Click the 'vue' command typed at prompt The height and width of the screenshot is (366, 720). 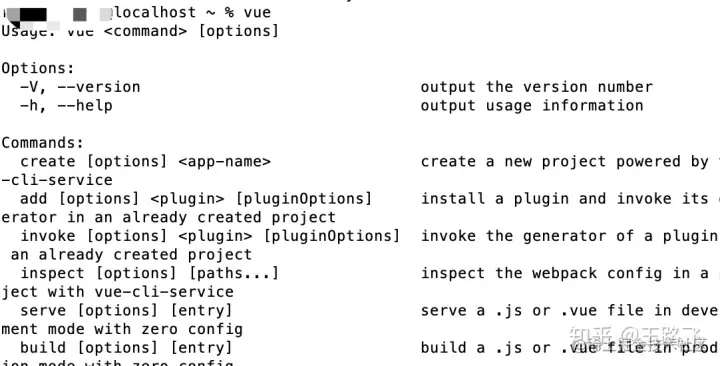pos(257,12)
